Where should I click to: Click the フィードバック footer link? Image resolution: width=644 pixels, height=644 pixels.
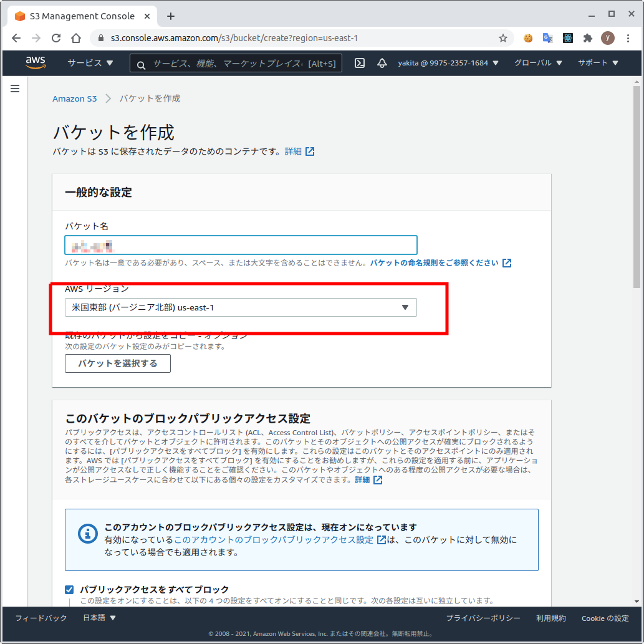41,618
